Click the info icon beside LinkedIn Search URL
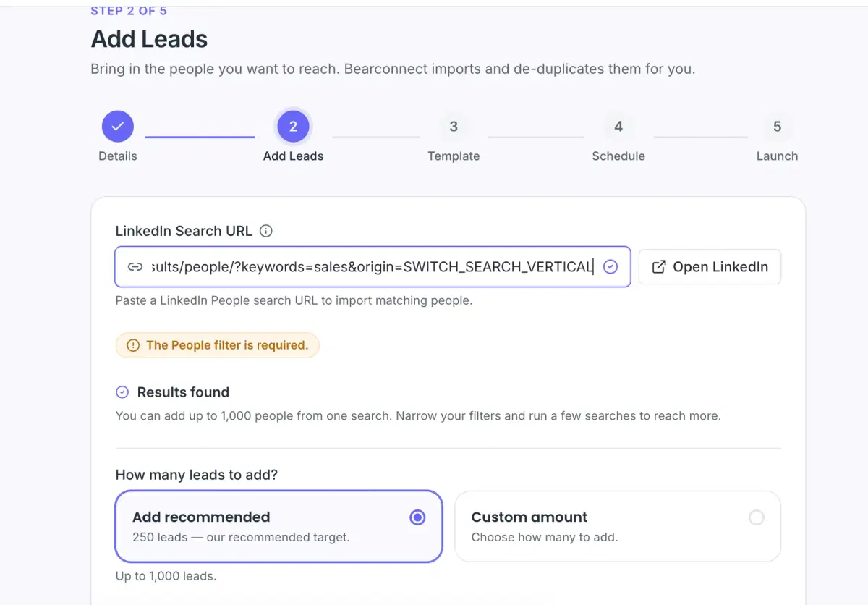868x605 pixels. click(266, 232)
